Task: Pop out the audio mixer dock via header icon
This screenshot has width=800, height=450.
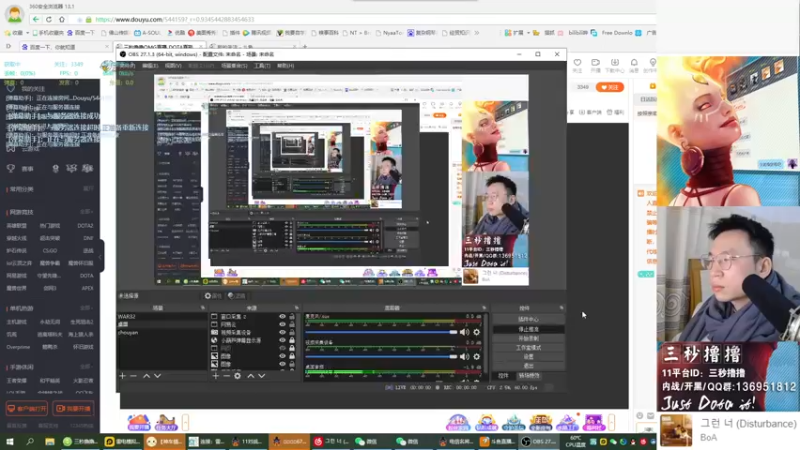Action: pyautogui.click(x=484, y=308)
